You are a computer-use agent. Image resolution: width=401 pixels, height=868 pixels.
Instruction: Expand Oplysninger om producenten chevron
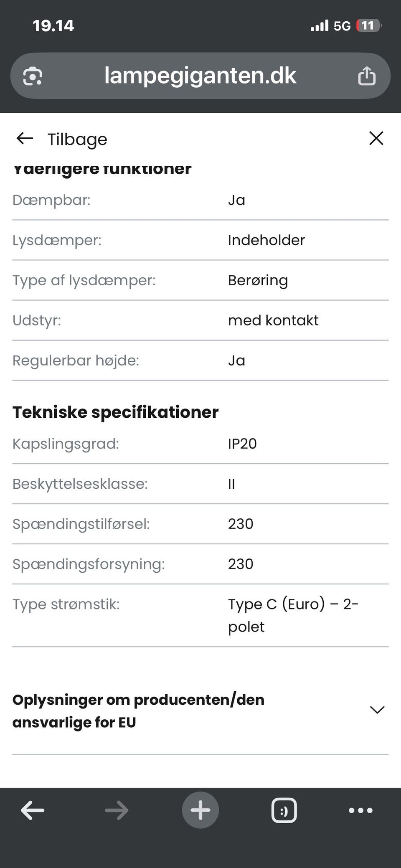(x=377, y=710)
